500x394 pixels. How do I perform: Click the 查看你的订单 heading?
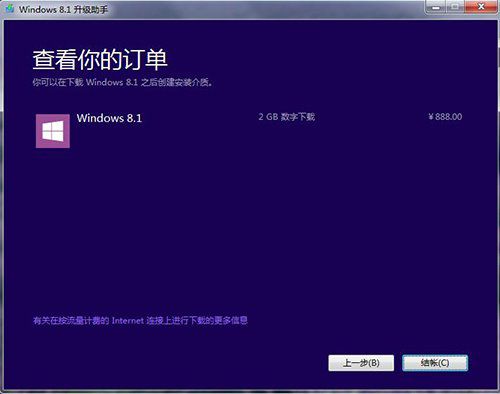coord(100,60)
